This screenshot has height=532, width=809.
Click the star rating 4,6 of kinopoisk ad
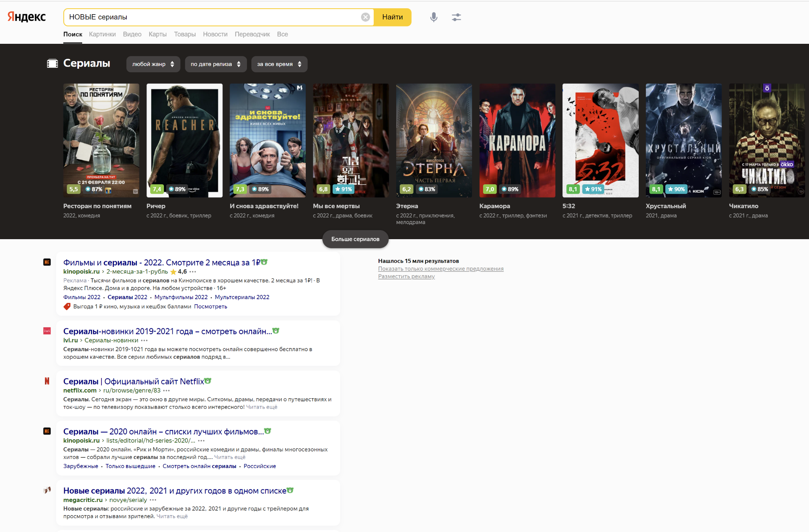pos(179,272)
